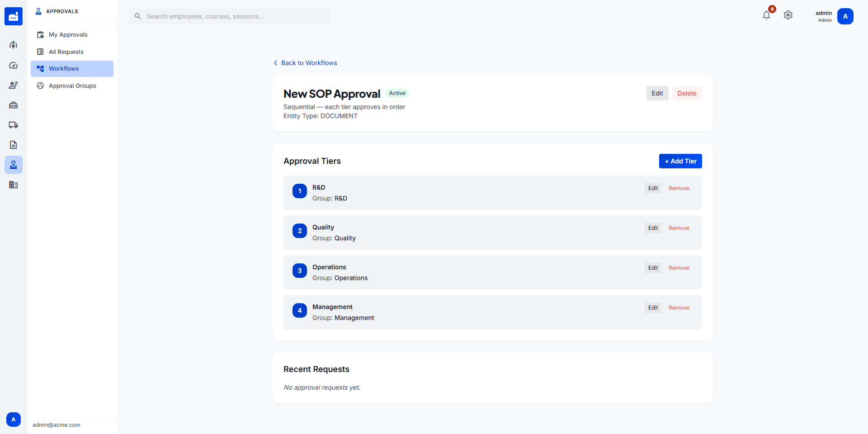Remove the Quality tier

(679, 228)
